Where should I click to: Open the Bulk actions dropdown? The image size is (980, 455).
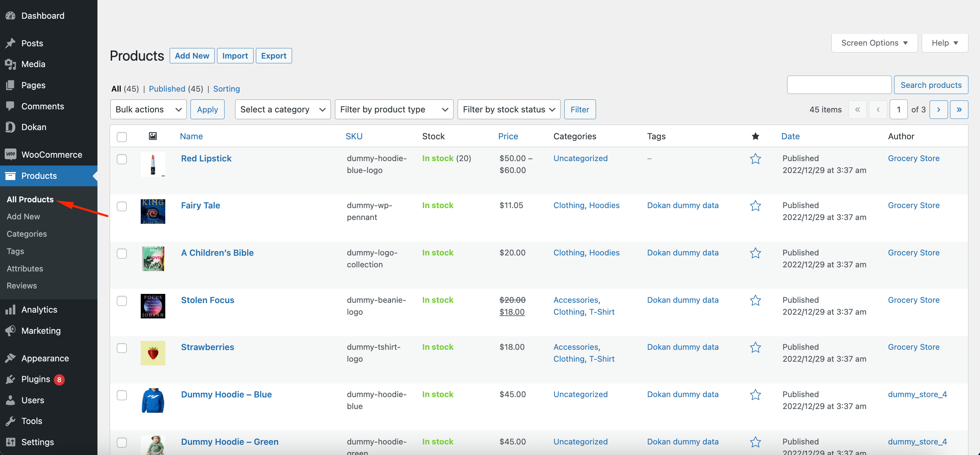coord(148,109)
